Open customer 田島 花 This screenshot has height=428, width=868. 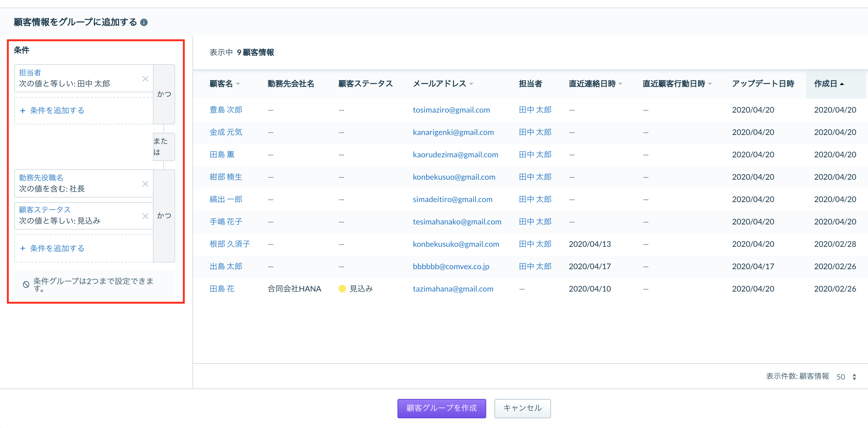[x=222, y=289]
